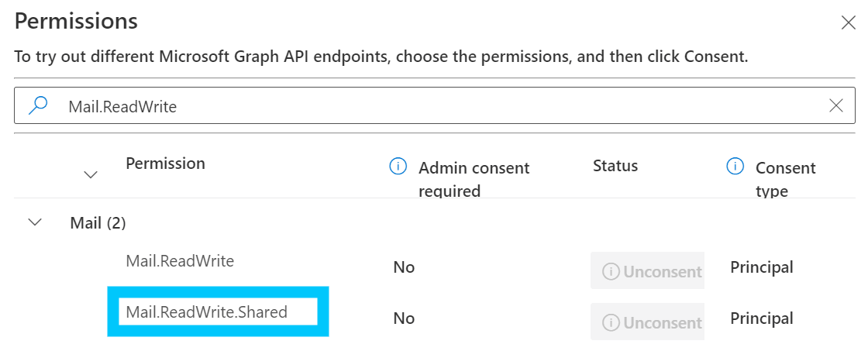Unconsent the Mail.ReadWrite permission
The height and width of the screenshot is (351, 868).
pos(647,271)
